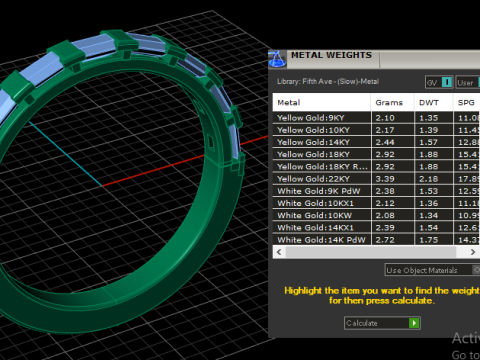Image resolution: width=480 pixels, height=360 pixels.
Task: Click the scroll right arrow in metal table
Action: [473, 252]
